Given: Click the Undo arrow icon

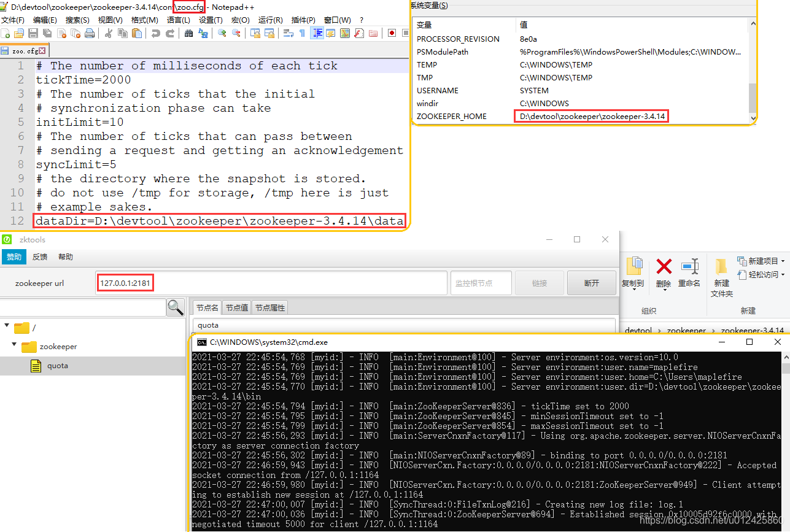Looking at the screenshot, I should point(155,33).
